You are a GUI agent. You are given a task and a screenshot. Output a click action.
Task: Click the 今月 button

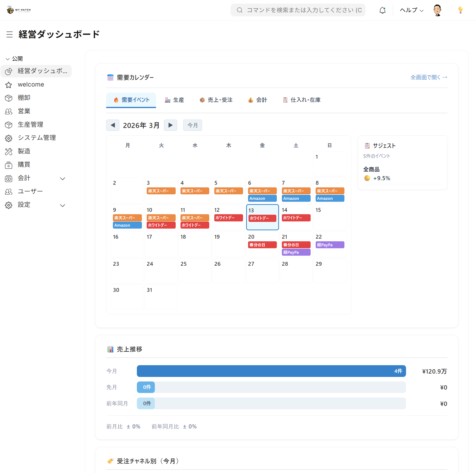tap(192, 125)
